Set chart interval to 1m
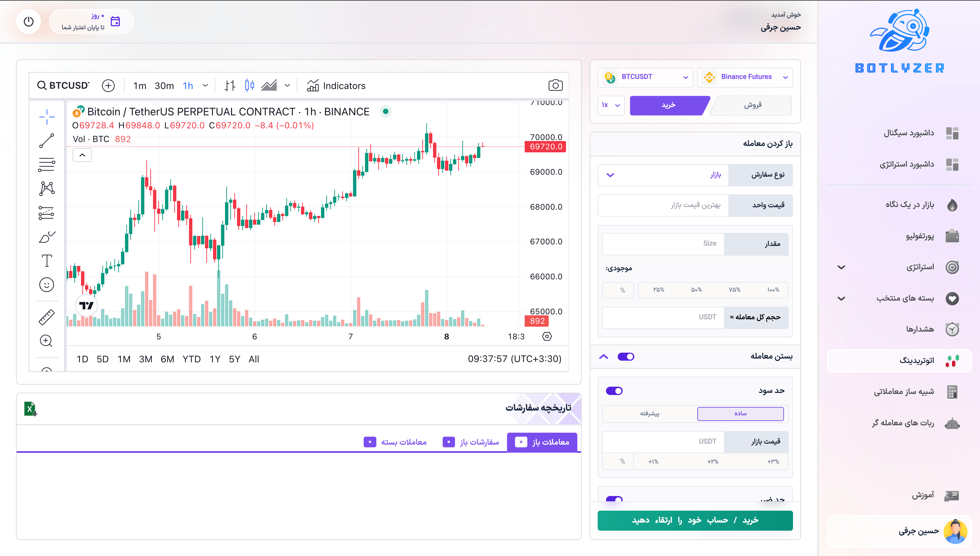980x556 pixels. click(140, 86)
